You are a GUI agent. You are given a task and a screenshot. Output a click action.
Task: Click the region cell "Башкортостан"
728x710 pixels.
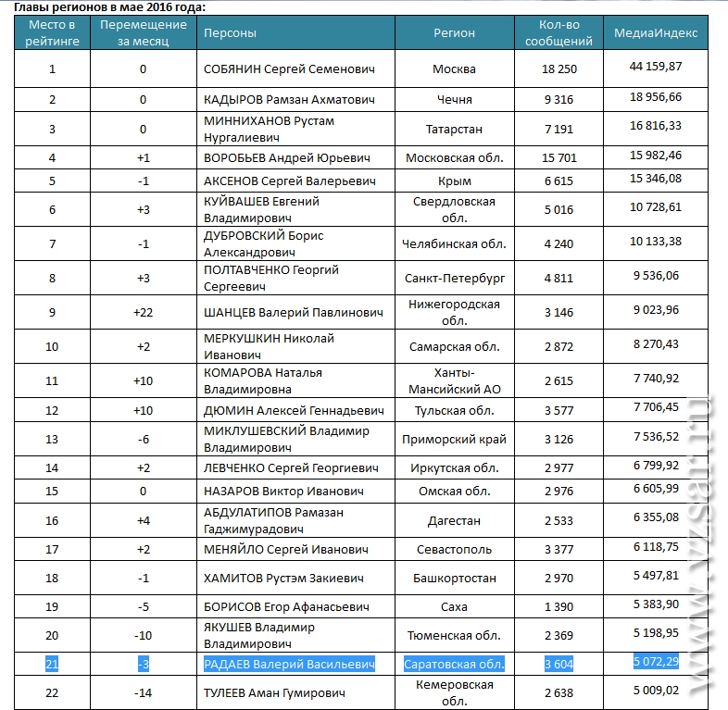[x=455, y=579]
